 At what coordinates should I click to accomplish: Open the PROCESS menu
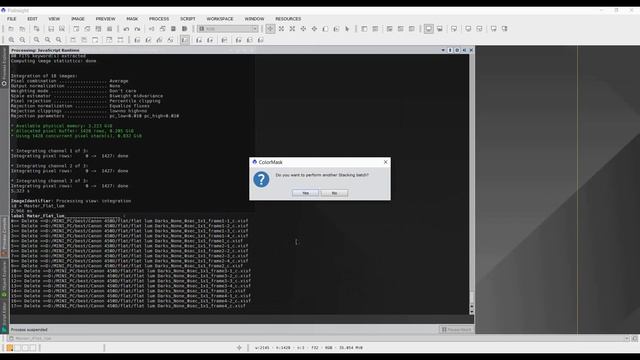click(x=159, y=19)
